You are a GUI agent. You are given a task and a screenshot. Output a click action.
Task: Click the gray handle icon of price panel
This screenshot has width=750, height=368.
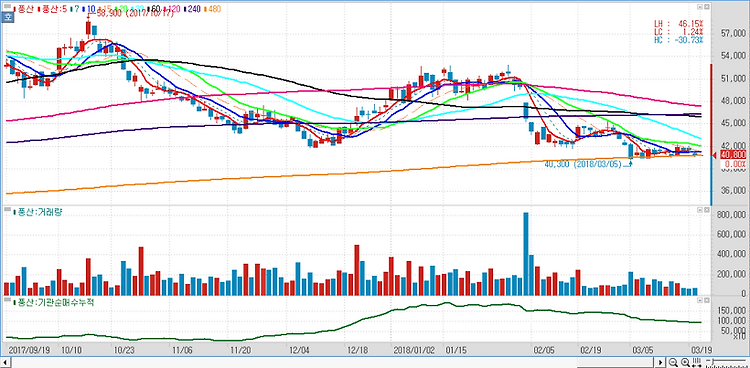point(7,6)
